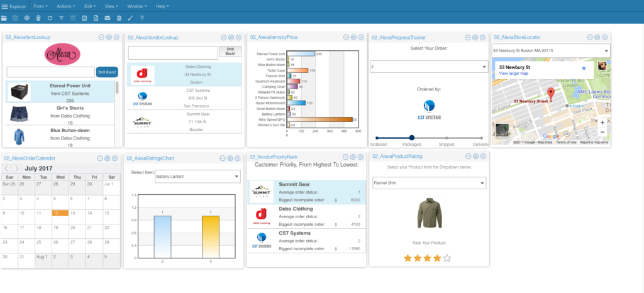Image resolution: width=644 pixels, height=293 pixels.
Task: Zoom in on the store map
Action: (602, 123)
